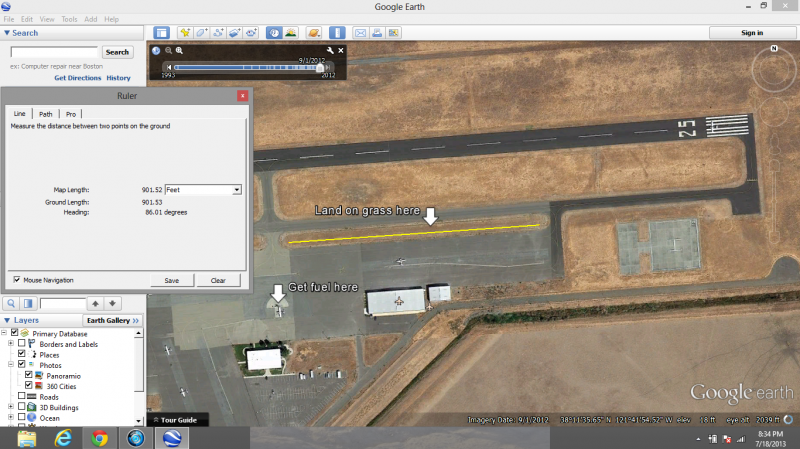
Task: Select the Ruler tool in toolbar
Action: 337,33
